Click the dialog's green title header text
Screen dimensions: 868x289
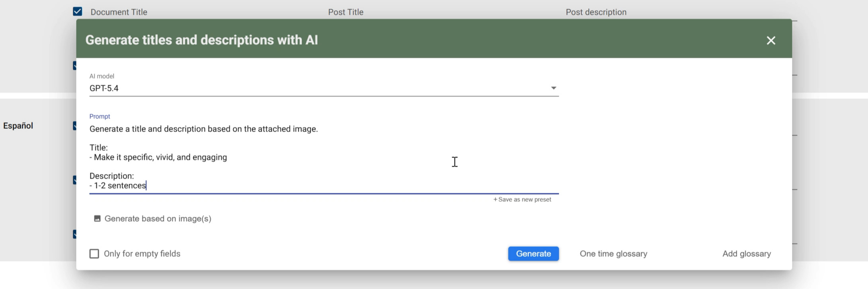(x=201, y=40)
